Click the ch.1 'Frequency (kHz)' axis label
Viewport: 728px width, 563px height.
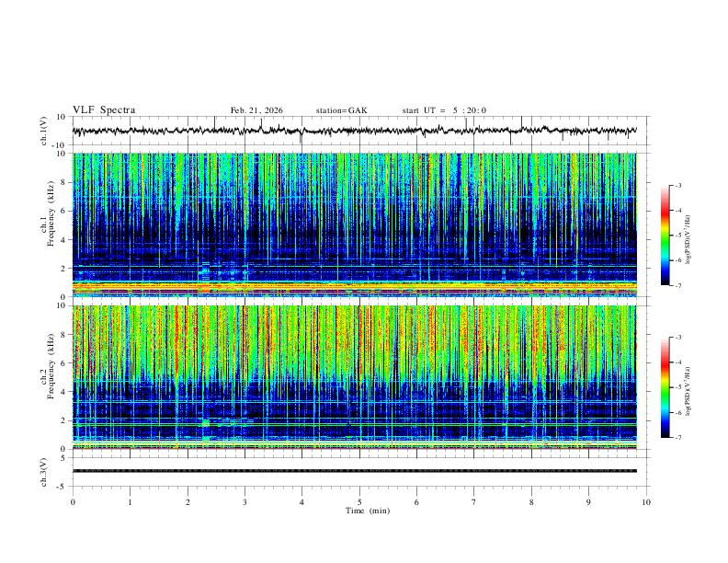click(x=51, y=214)
